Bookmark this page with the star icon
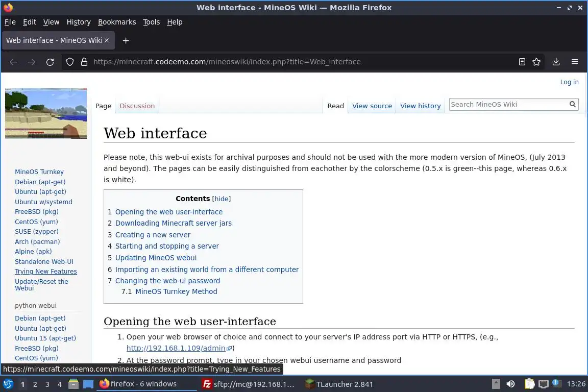 (536, 62)
